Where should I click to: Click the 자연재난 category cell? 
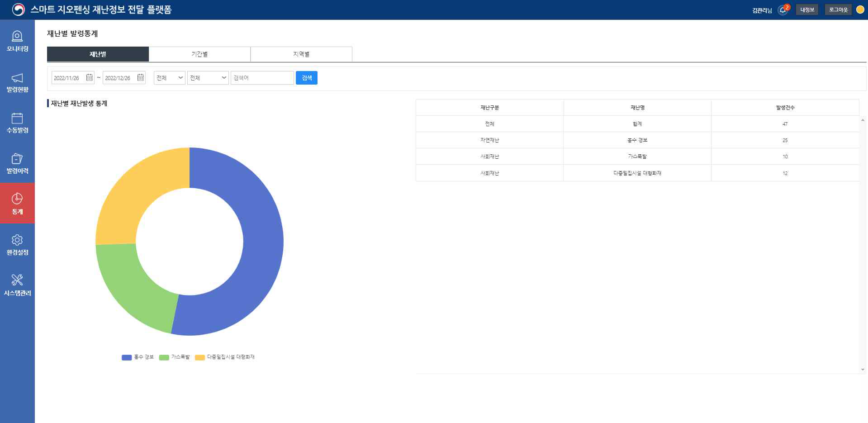[489, 140]
